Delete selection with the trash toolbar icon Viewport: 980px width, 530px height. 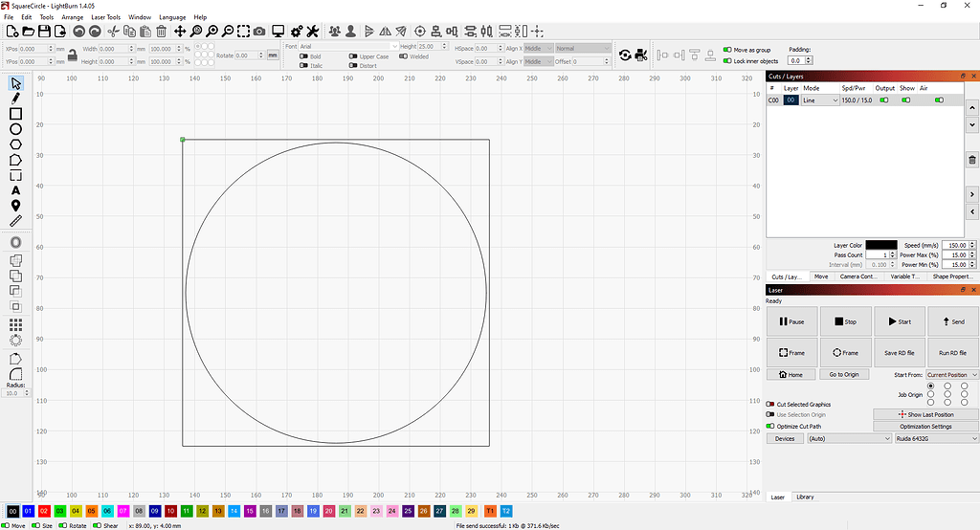pos(161,32)
